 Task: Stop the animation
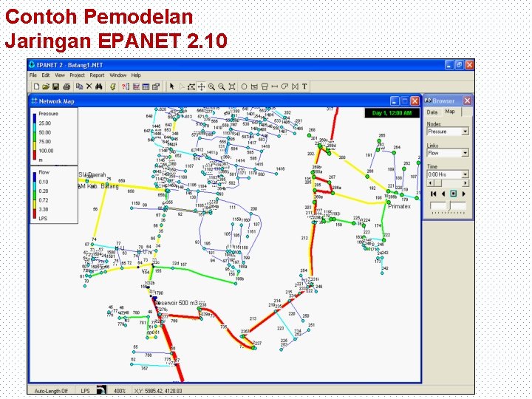click(x=453, y=194)
